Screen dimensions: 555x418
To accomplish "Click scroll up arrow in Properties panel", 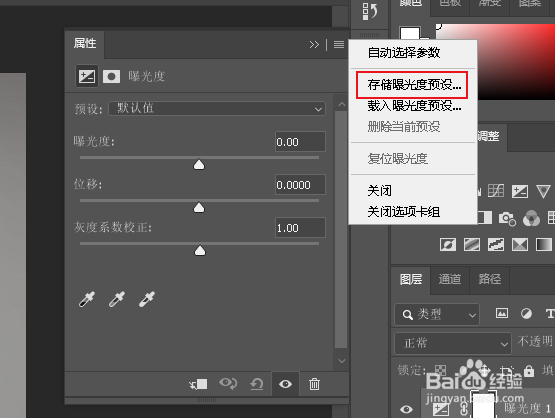I will tap(342, 104).
